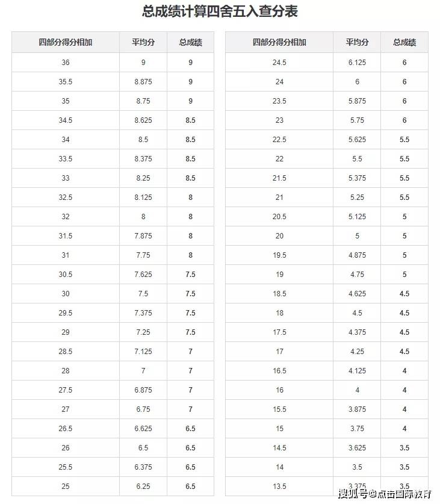
Task: Select the average cell 4.875
Action: click(x=357, y=255)
